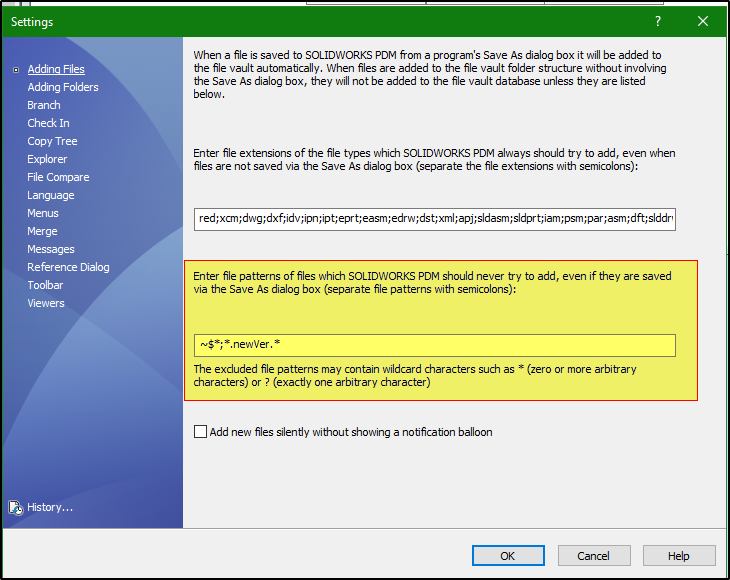Open Reference Dialog settings
Image resolution: width=730 pixels, height=580 pixels.
[x=68, y=267]
